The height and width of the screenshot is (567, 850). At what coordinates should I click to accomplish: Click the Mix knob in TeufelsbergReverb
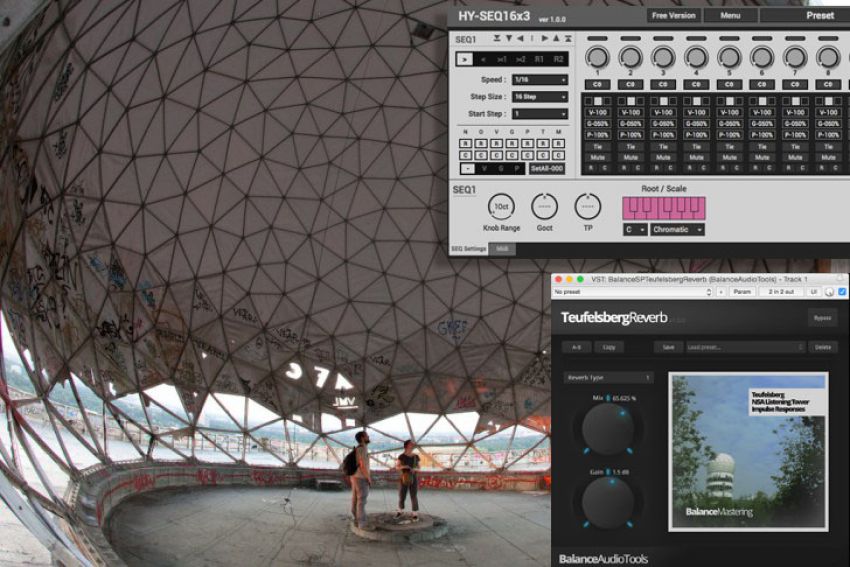click(x=608, y=429)
